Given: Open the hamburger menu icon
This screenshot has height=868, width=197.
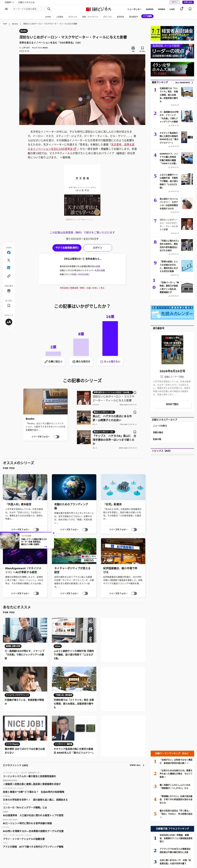Looking at the screenshot, I should tap(6, 9).
